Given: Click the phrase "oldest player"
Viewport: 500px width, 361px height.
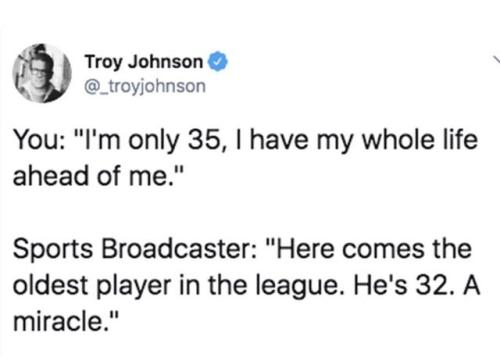Looking at the screenshot, I should 92,286.
